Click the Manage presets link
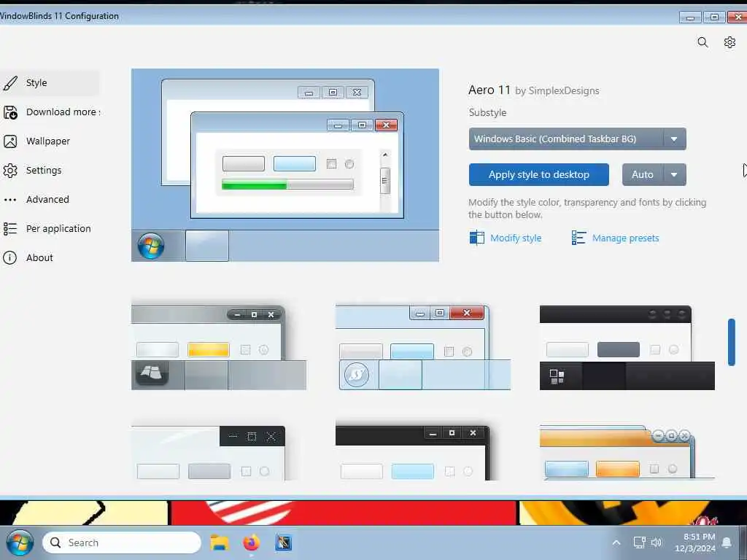 click(625, 238)
